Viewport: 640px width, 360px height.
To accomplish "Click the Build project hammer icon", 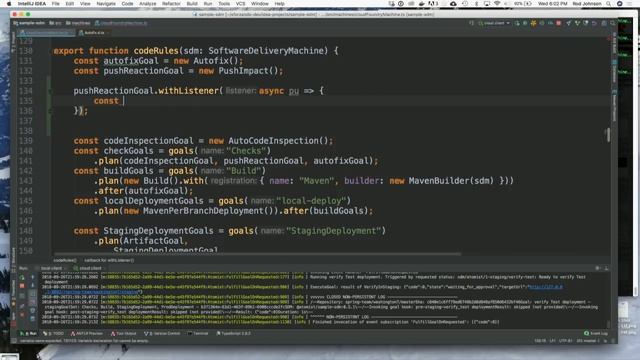I will point(472,23).
